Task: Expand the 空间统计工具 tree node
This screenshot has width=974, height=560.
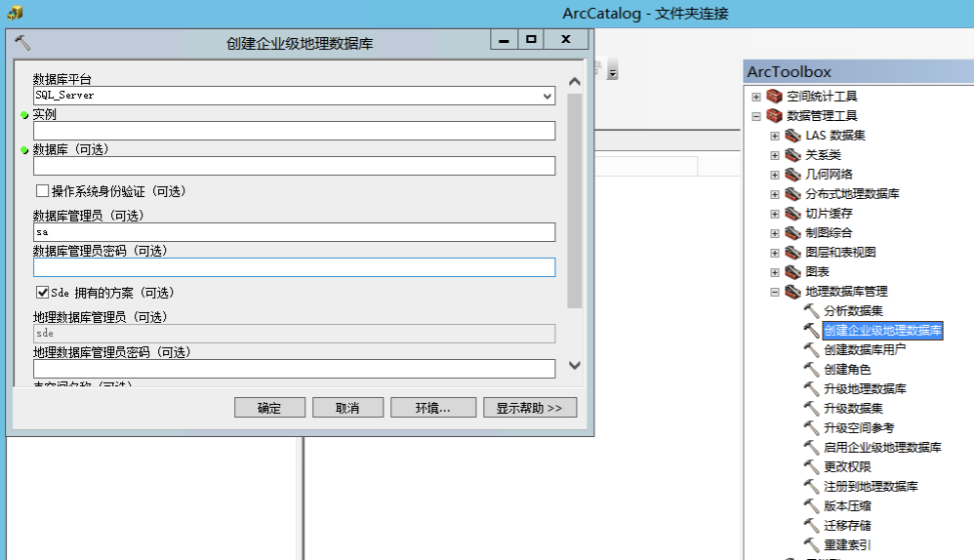Action: [756, 97]
